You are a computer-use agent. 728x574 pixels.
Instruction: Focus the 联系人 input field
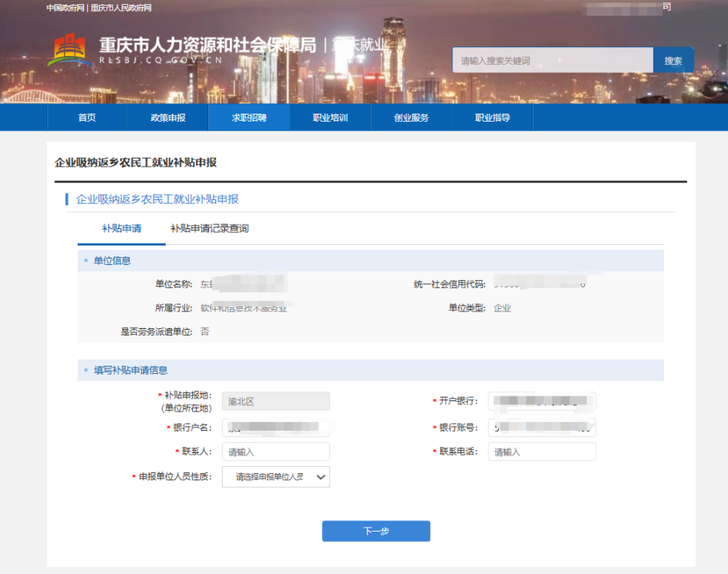(276, 452)
